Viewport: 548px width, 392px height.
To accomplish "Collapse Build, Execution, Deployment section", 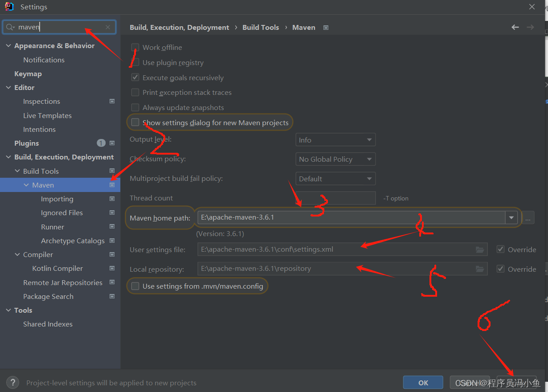I will (8, 157).
